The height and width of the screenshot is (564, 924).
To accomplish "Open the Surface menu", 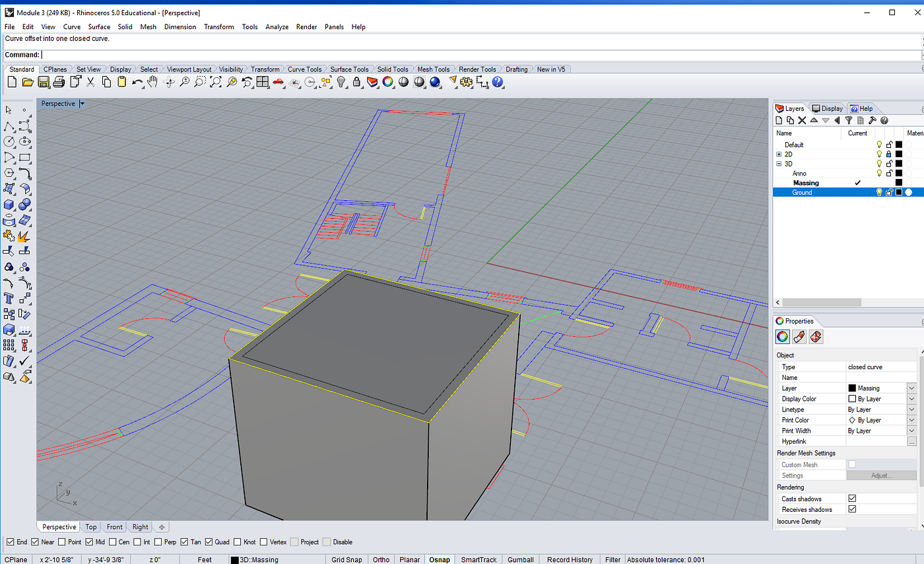I will click(x=99, y=27).
